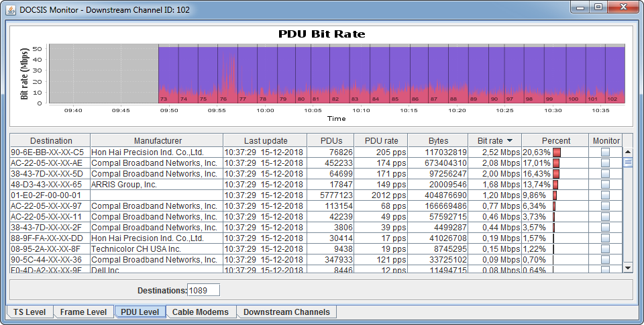Maximize the DOCSIS Monitor window
644x325 pixels.
tap(598, 7)
